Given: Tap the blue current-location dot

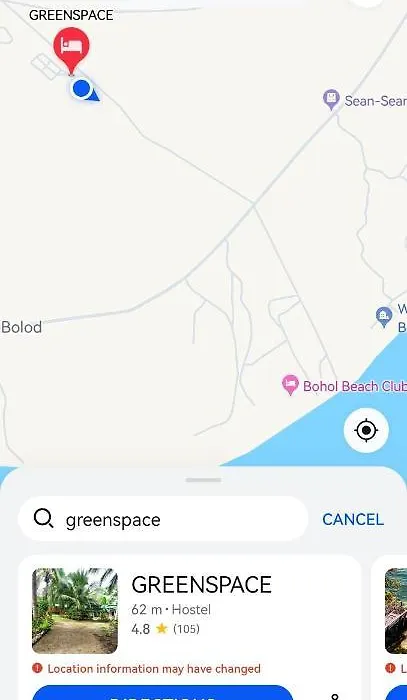Looking at the screenshot, I should [82, 88].
